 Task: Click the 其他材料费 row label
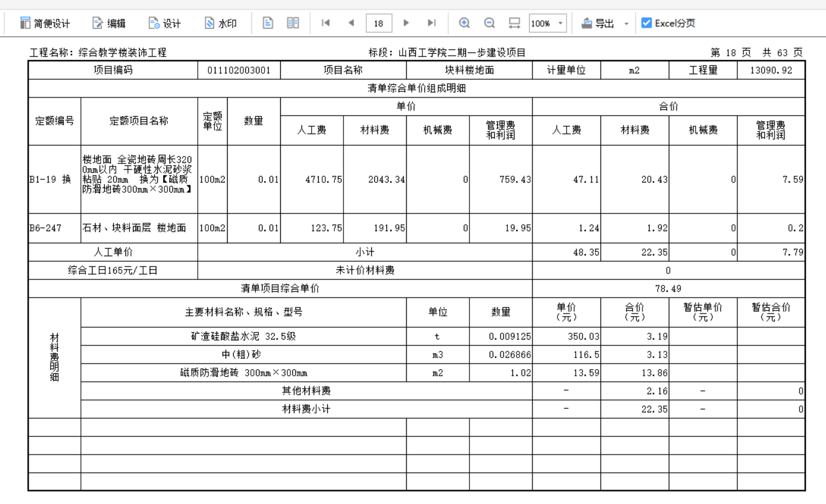(x=306, y=391)
